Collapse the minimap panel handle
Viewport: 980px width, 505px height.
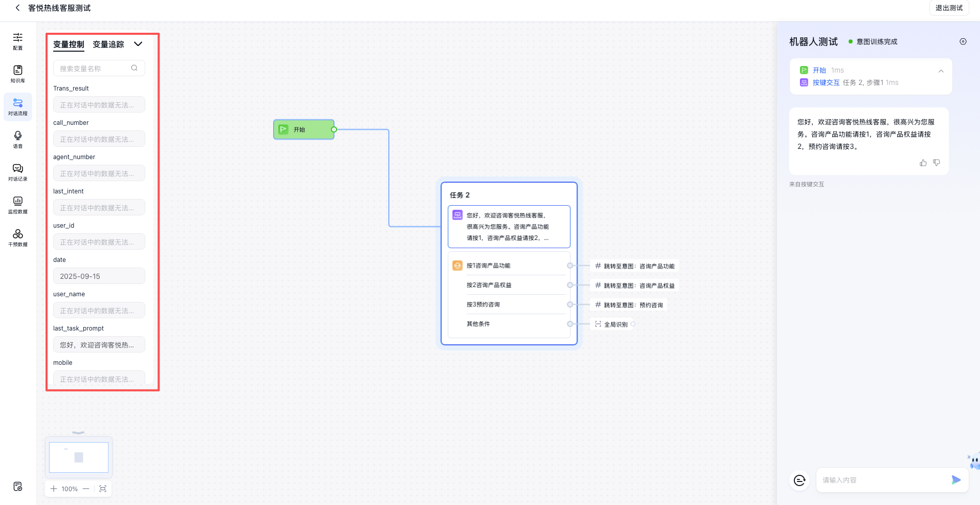[78, 433]
